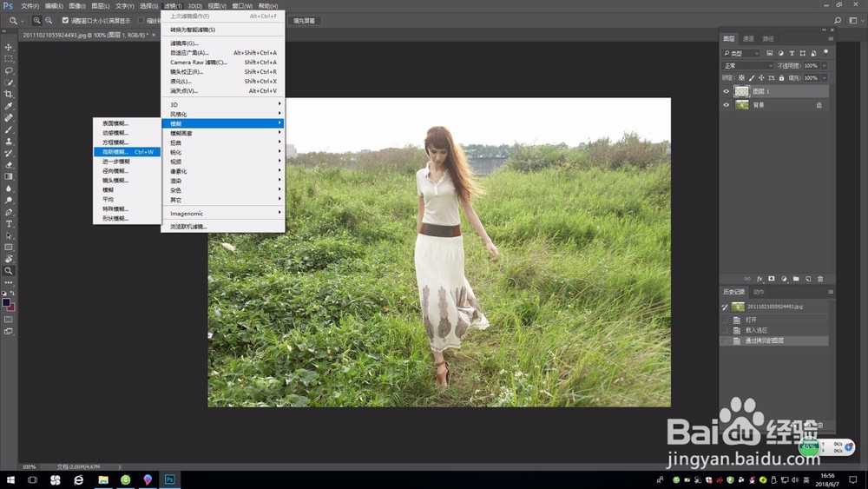Viewport: 868px width, 489px height.
Task: Click the 填充屏幕 button
Action: click(304, 21)
